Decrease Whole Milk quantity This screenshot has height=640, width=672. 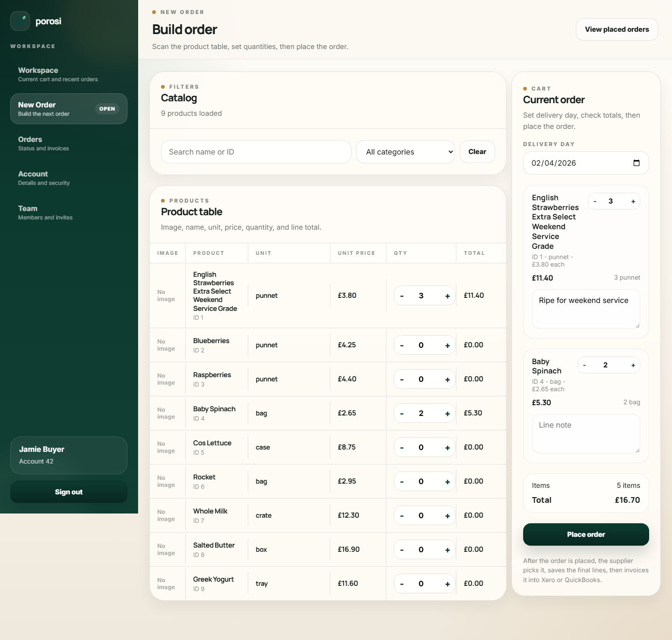pyautogui.click(x=402, y=516)
